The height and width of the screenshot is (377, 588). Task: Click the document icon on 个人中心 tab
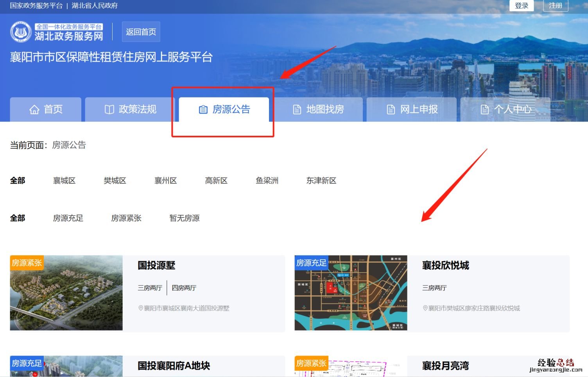click(484, 110)
